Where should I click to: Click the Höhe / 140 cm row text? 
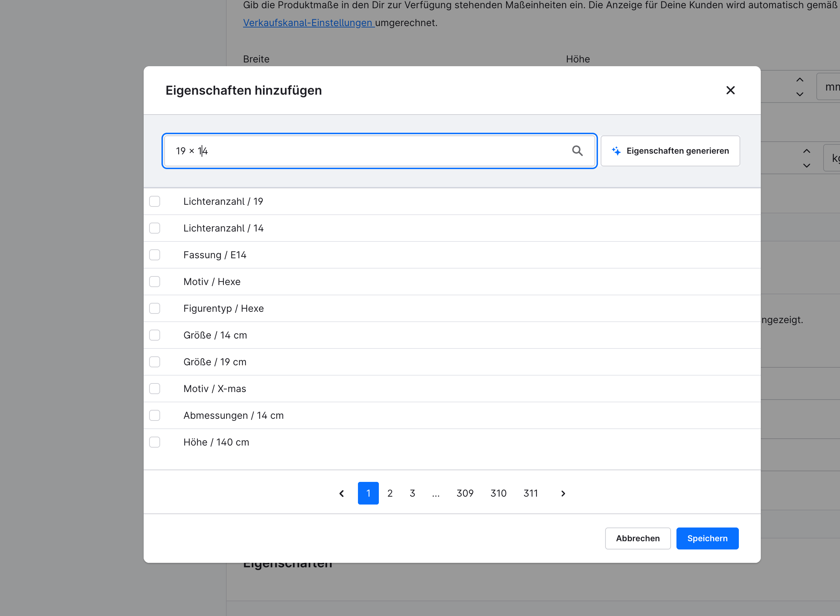point(216,442)
